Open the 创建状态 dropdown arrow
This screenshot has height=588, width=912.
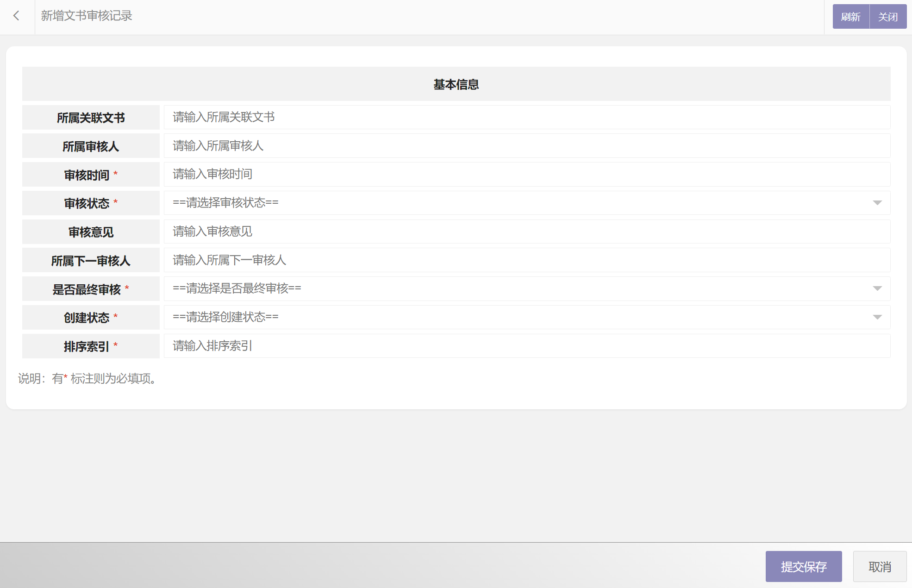(877, 317)
